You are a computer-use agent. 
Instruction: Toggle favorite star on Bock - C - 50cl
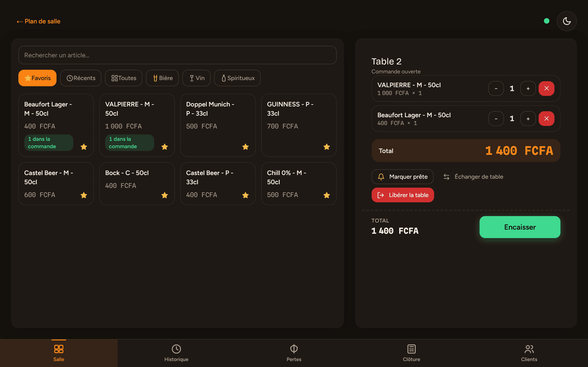tap(164, 195)
